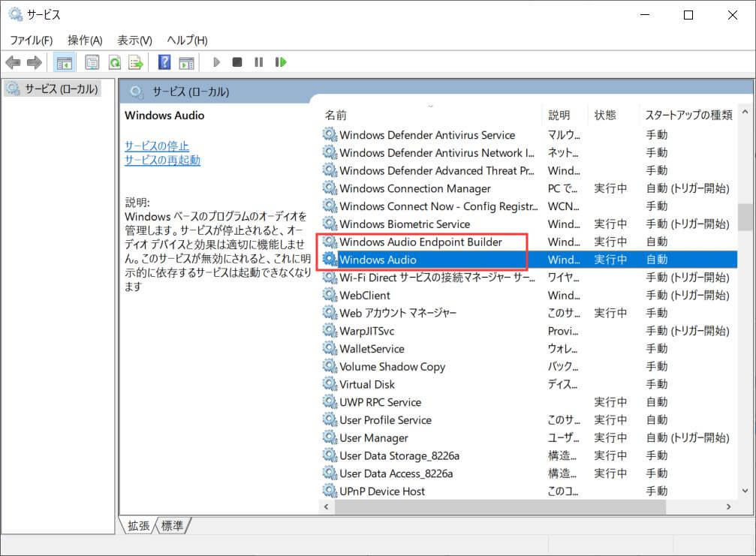Click the Pause Service icon

pyautogui.click(x=259, y=62)
